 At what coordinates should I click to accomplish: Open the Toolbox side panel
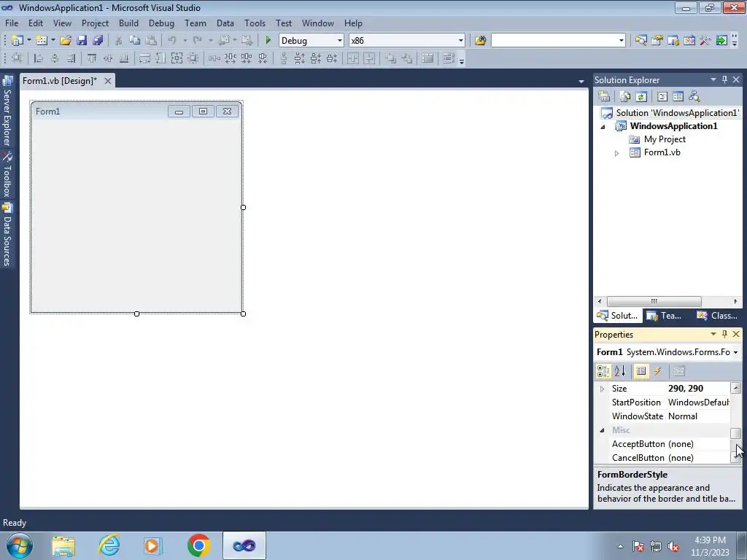(7, 175)
